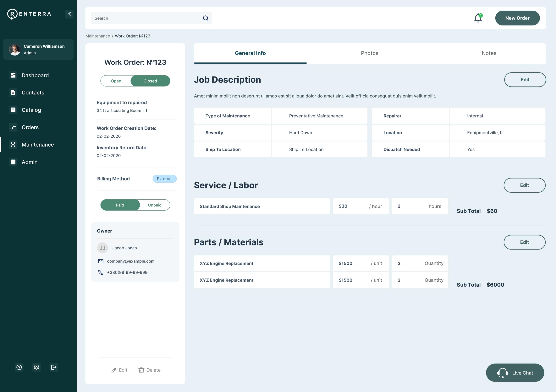Edit the Job Description section
The image size is (556, 392).
(525, 80)
